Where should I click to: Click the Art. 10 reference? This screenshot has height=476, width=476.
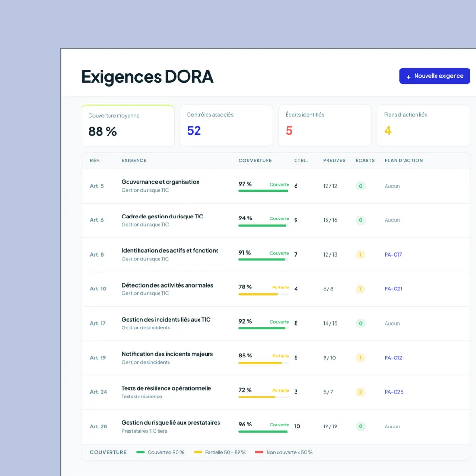point(98,289)
